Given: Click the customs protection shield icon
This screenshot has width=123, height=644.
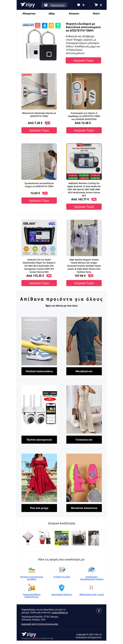Looking at the screenshot, I should [x=61, y=588].
